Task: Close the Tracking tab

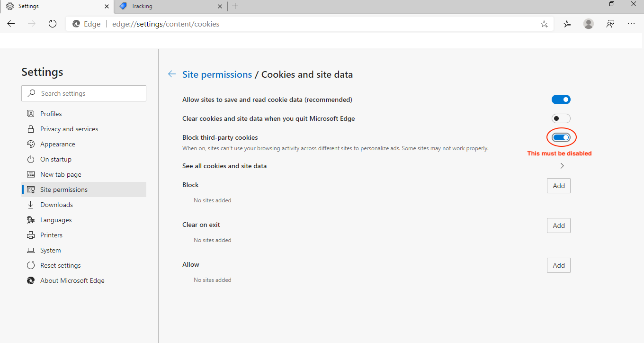Action: [220, 6]
